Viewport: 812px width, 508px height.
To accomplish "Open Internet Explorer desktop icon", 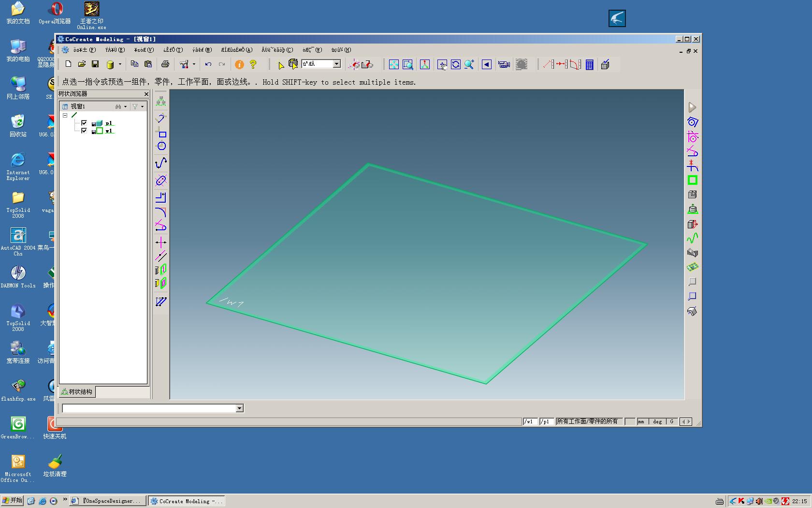I will pos(18,166).
